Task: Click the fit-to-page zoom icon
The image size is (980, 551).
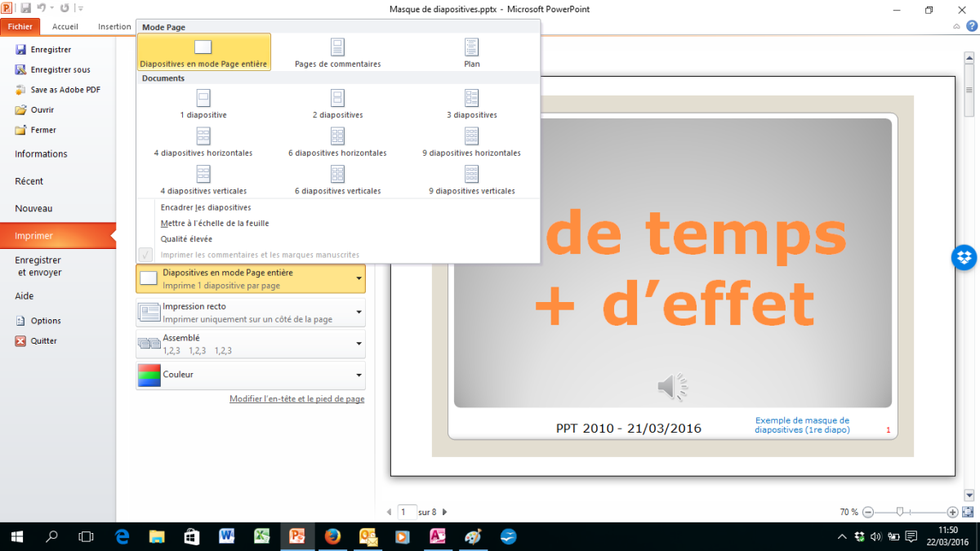Action: click(969, 512)
